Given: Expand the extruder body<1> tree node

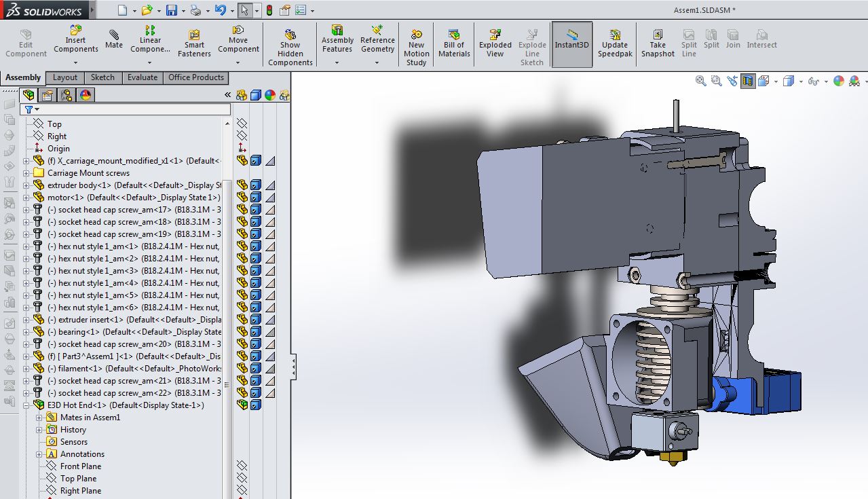Looking at the screenshot, I should [27, 185].
